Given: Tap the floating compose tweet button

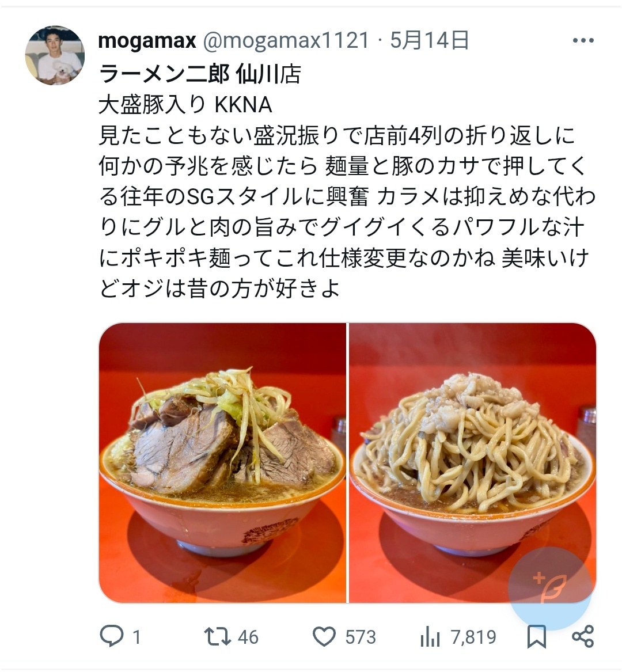Looking at the screenshot, I should [x=551, y=588].
